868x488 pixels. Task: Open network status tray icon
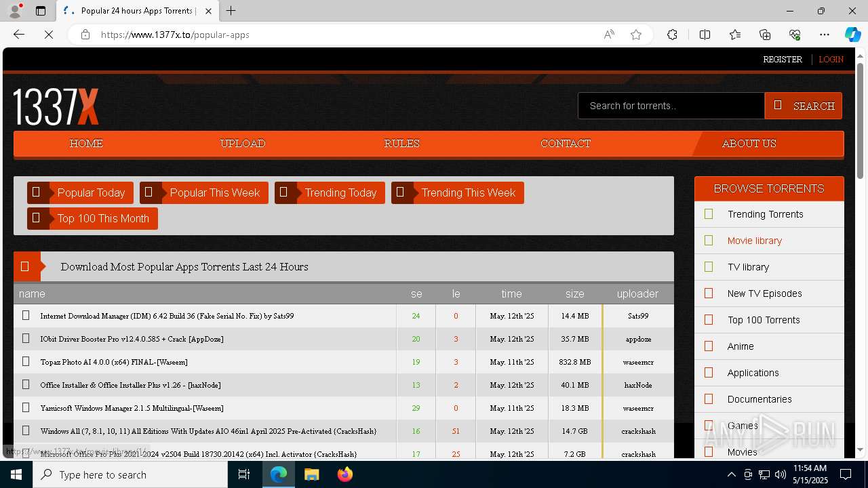click(764, 474)
